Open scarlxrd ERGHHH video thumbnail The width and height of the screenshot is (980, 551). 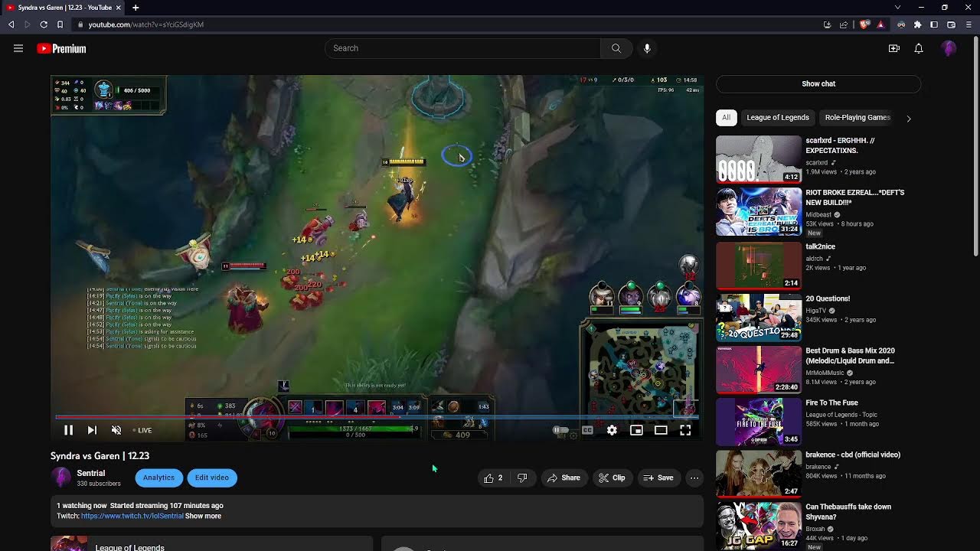[759, 159]
